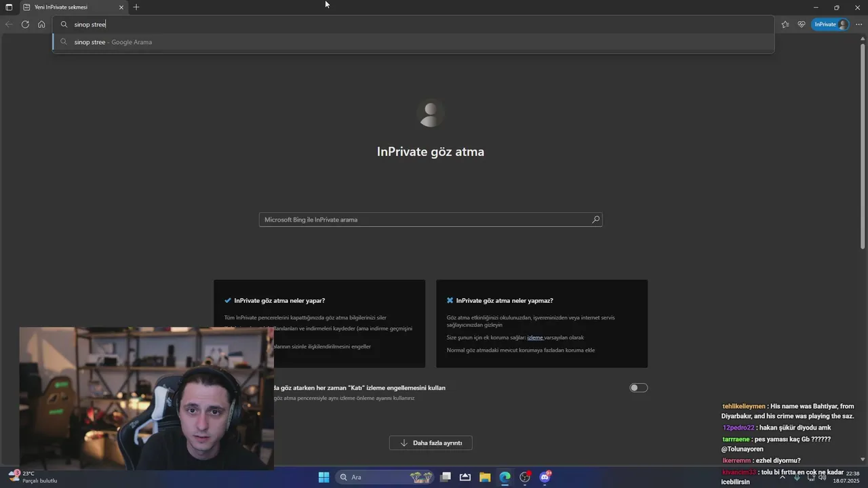Open the Windows Start menu

[323, 477]
